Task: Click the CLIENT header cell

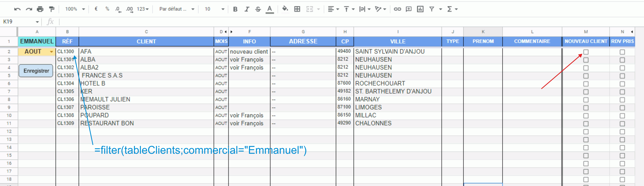Action: pyautogui.click(x=146, y=41)
